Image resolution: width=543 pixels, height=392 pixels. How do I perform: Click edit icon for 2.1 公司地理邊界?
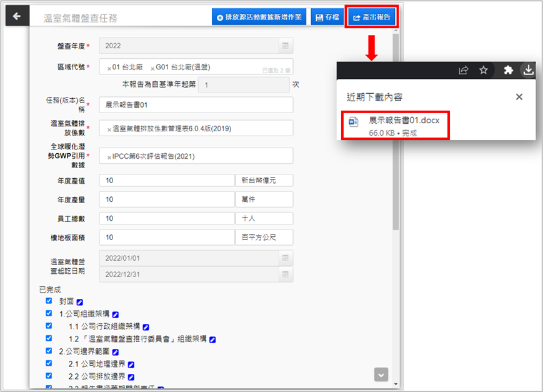[x=131, y=364]
